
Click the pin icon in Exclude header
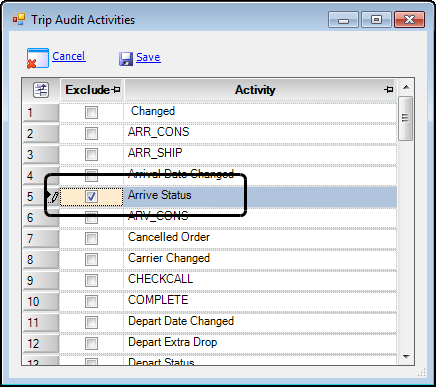click(116, 89)
